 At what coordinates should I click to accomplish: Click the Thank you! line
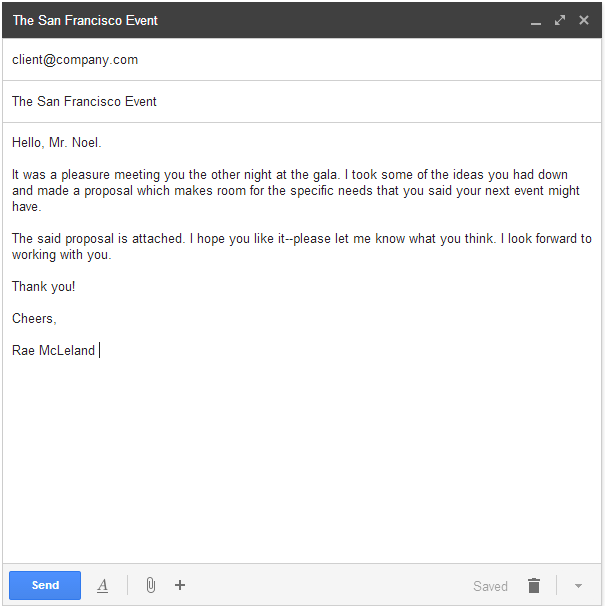pos(43,287)
